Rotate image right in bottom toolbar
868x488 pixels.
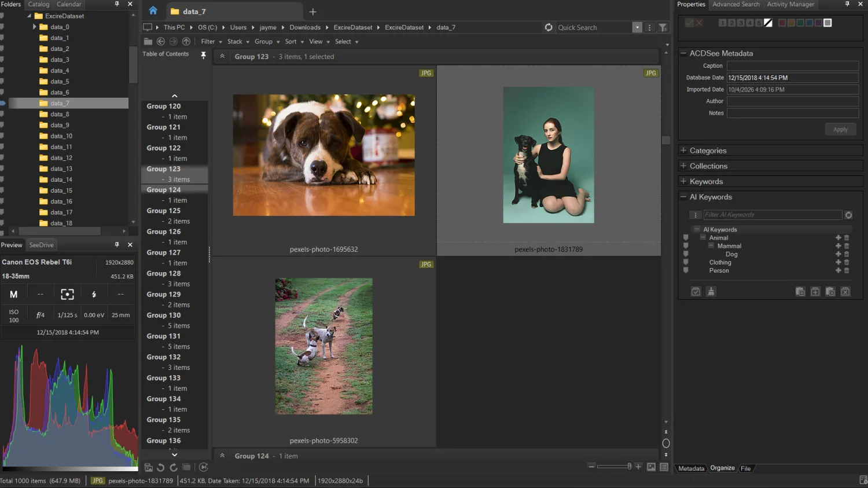(174, 467)
